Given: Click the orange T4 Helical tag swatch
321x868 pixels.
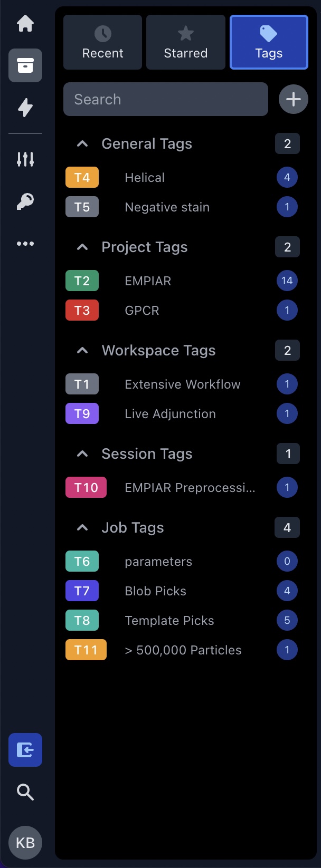Looking at the screenshot, I should pos(82,177).
